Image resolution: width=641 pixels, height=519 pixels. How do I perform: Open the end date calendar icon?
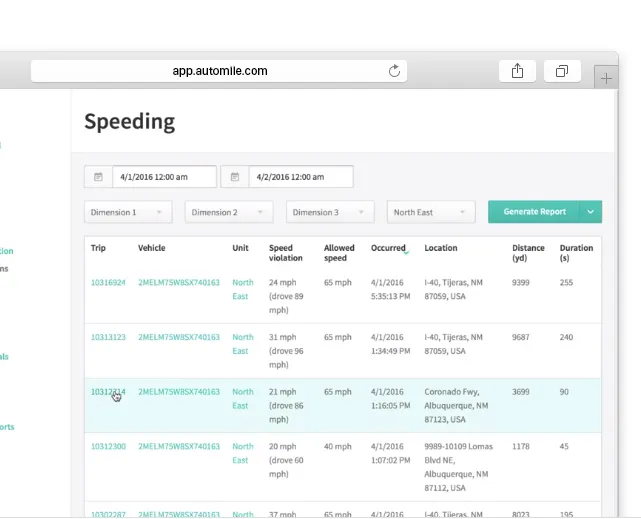(235, 177)
